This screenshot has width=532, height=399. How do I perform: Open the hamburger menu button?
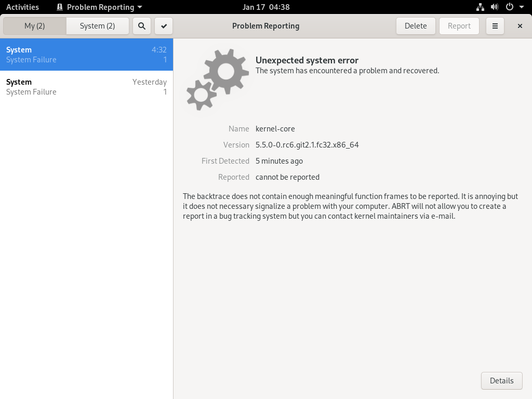point(495,26)
